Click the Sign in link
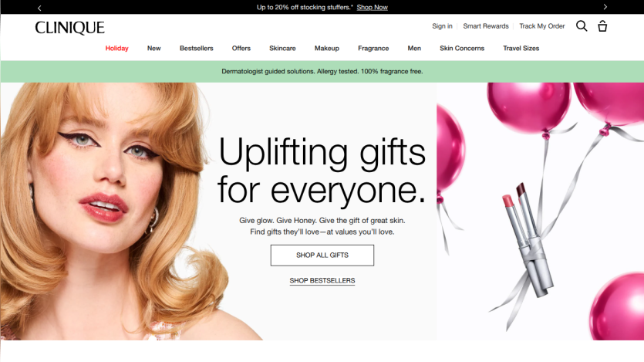 (442, 26)
